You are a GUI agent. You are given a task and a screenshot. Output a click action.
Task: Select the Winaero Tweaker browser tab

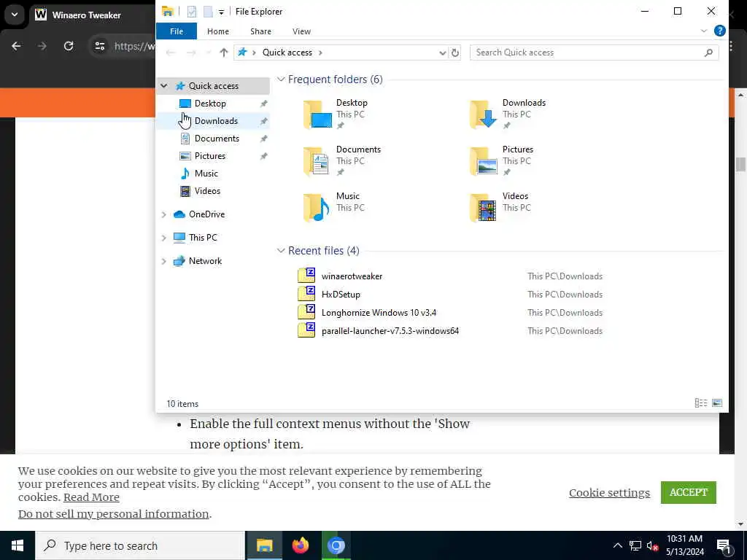(86, 15)
